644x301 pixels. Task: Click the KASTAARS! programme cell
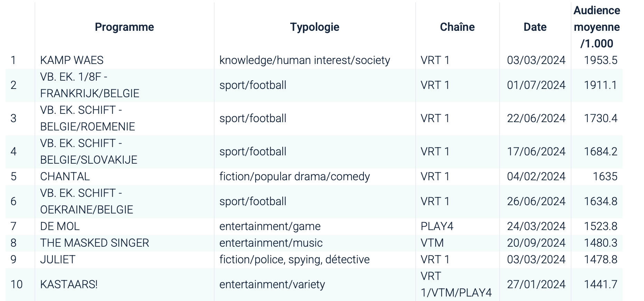(69, 284)
